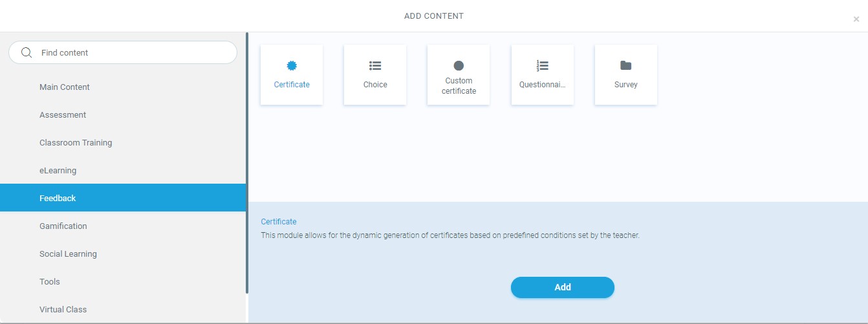
Task: Close the Add Content dialog
Action: tap(856, 19)
